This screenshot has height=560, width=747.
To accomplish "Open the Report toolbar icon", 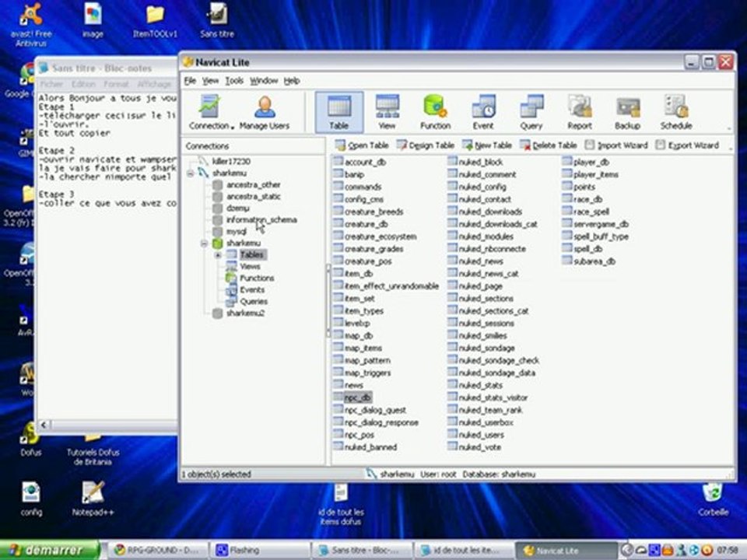I will (579, 112).
